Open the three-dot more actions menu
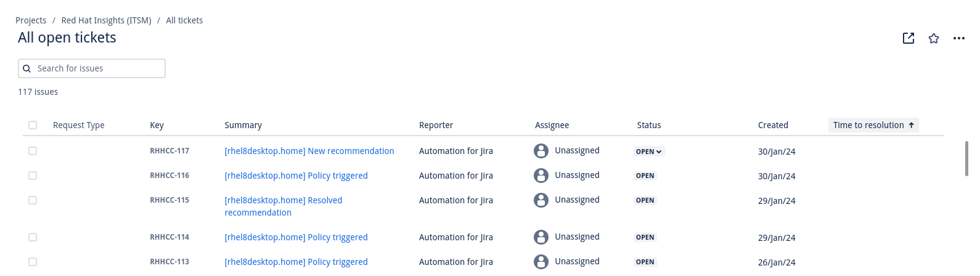The width and height of the screenshot is (980, 276). 958,38
